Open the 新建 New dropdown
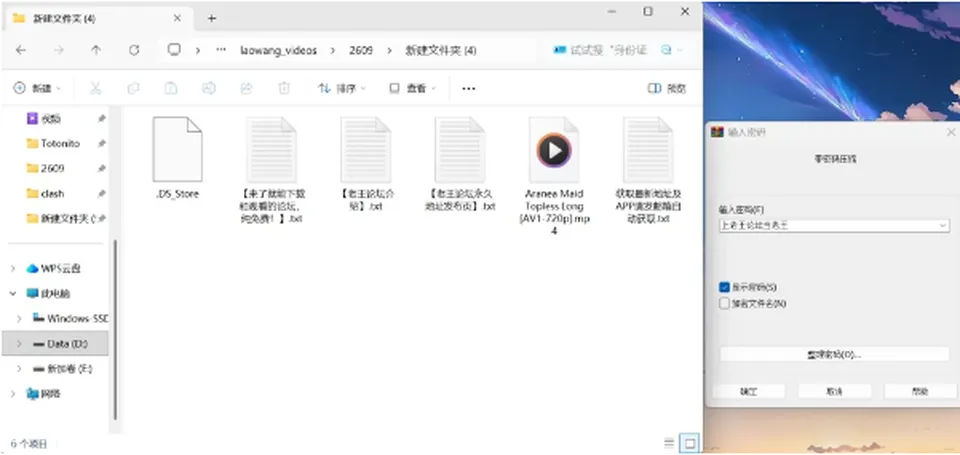960x455 pixels. [37, 89]
